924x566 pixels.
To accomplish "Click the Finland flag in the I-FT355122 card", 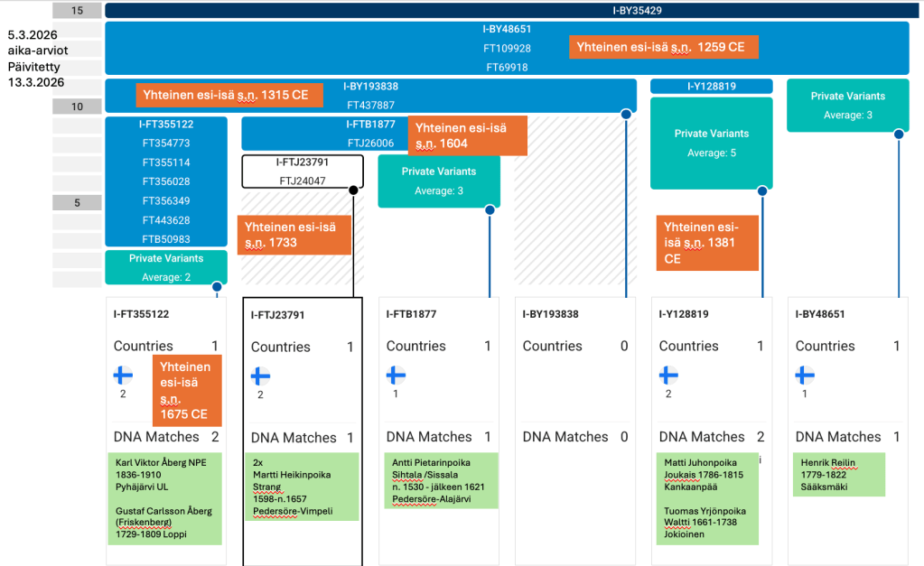I will coord(124,376).
